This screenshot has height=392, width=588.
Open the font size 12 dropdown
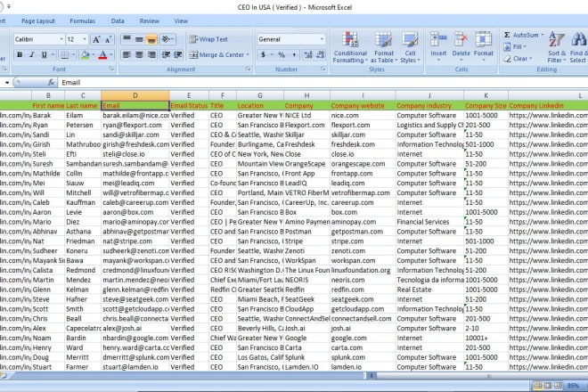(85, 39)
